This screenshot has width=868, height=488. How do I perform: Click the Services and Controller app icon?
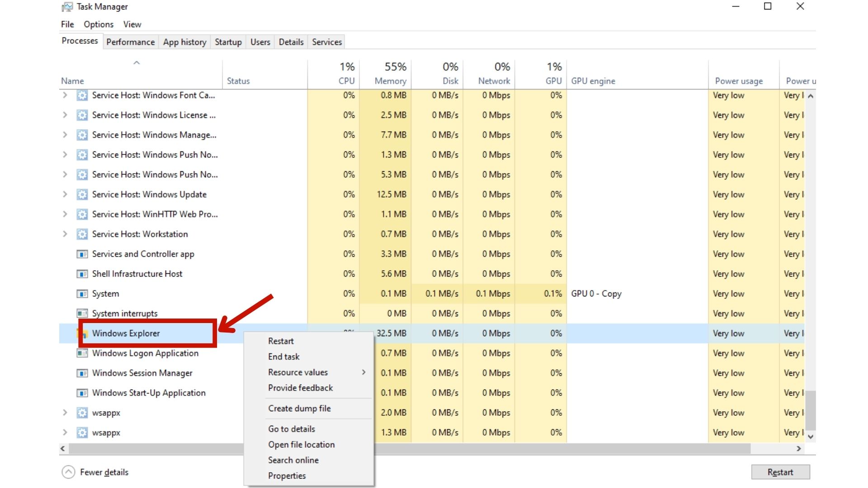82,254
